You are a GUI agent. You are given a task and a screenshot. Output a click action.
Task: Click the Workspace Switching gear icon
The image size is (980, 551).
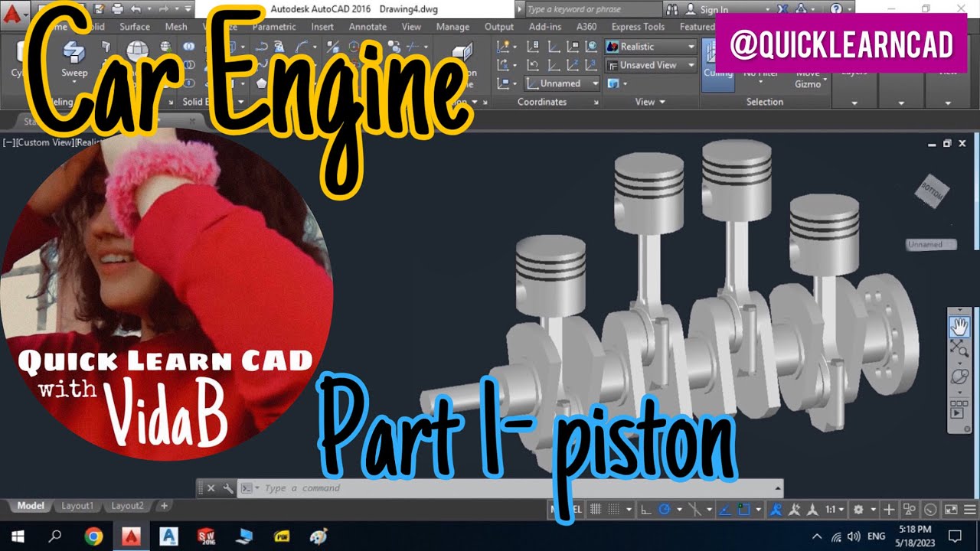click(858, 510)
